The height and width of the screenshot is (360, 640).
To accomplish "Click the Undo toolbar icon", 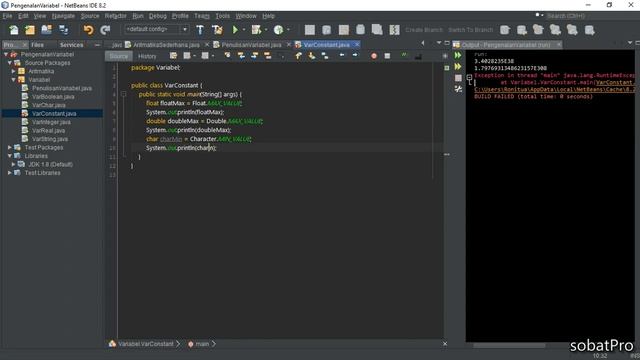I will coord(89,30).
